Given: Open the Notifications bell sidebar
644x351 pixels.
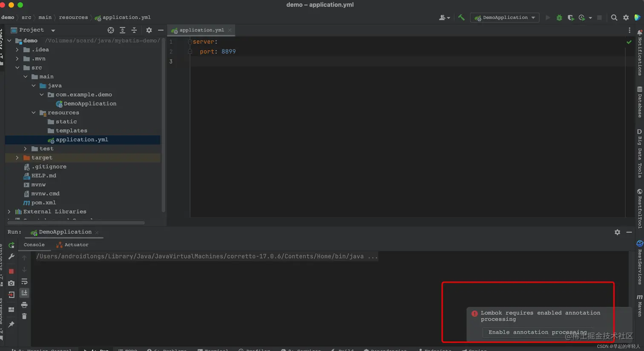Looking at the screenshot, I should pos(640,53).
